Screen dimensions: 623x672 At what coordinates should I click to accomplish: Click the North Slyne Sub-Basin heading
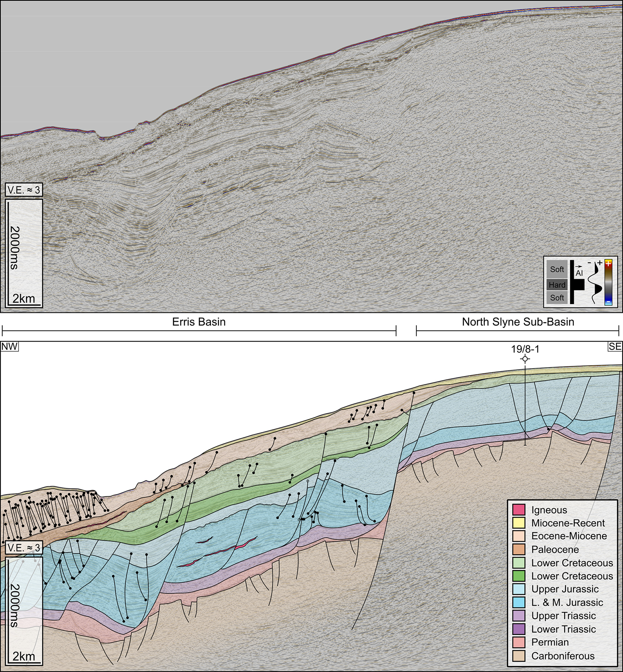518,322
